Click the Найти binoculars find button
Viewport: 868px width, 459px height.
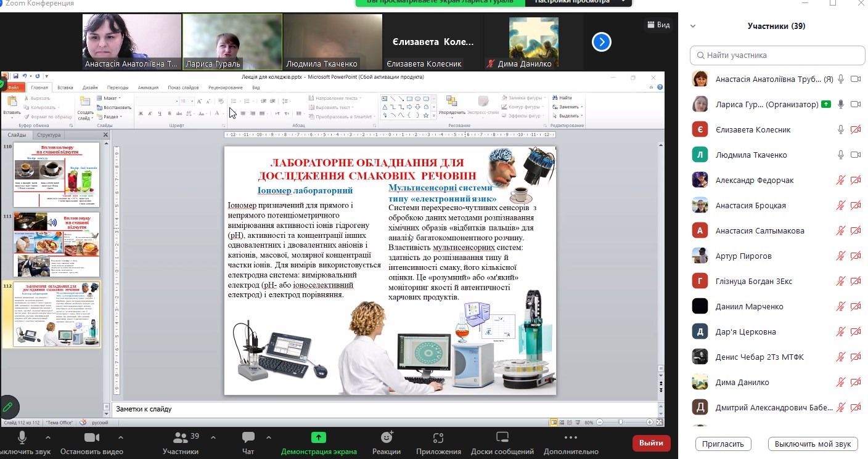(x=561, y=97)
